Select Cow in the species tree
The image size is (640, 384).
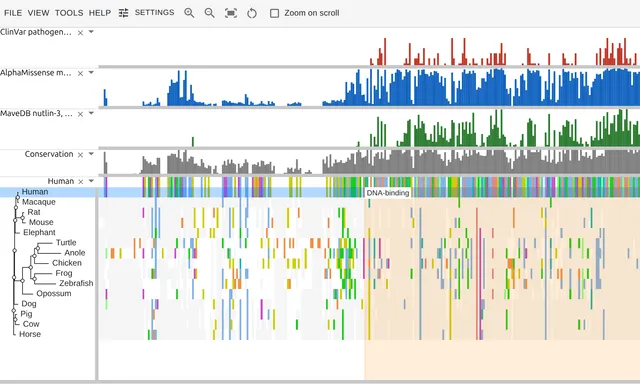[31, 324]
